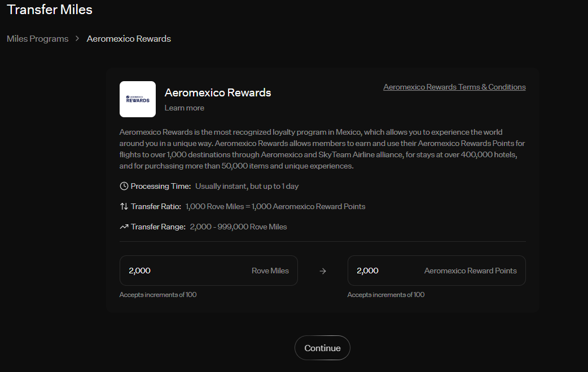Click 'Accepts increments of 100' under Rove Miles
588x372 pixels.
point(158,295)
